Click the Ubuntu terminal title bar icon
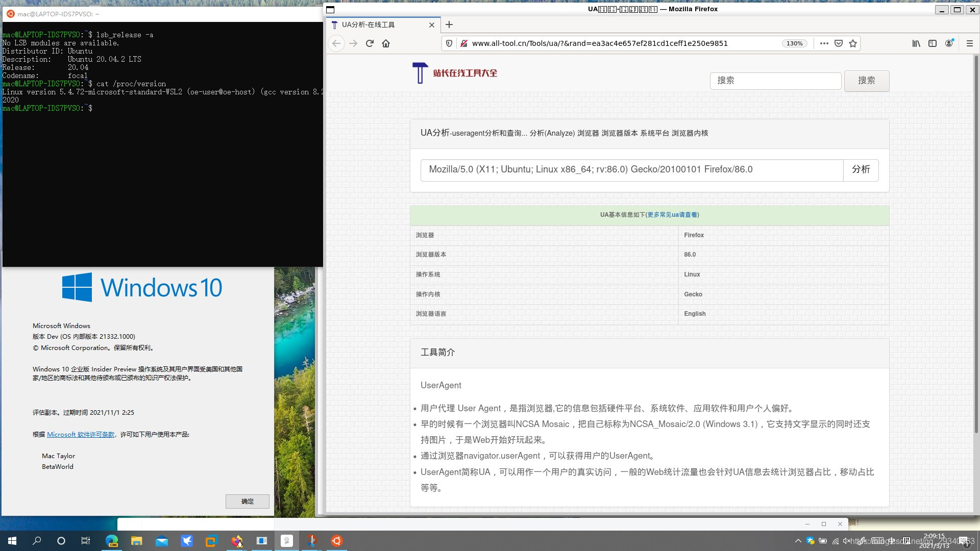This screenshot has height=551, width=980. click(10, 14)
